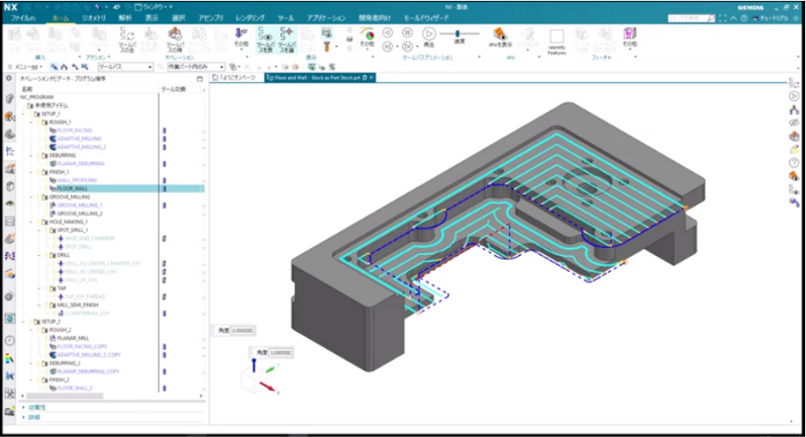Image resolution: width=806 pixels, height=437 pixels.
Task: Click the second 角度 angle input field
Action: pyautogui.click(x=281, y=353)
